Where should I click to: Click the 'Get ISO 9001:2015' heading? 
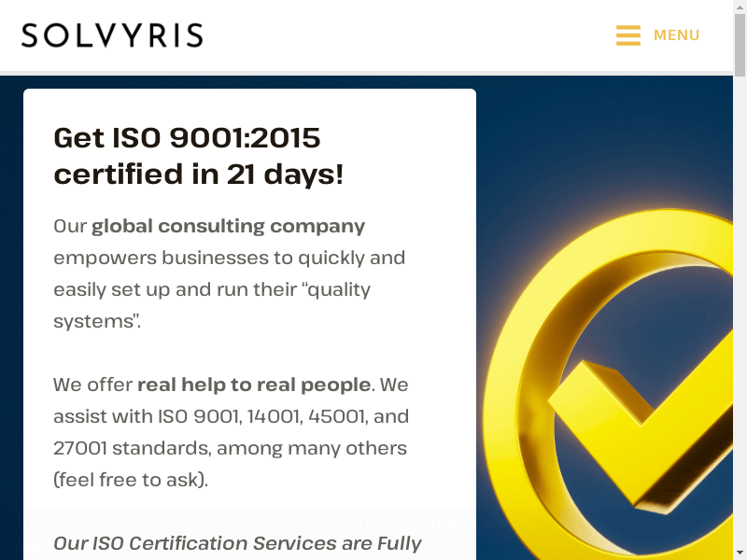187,138
